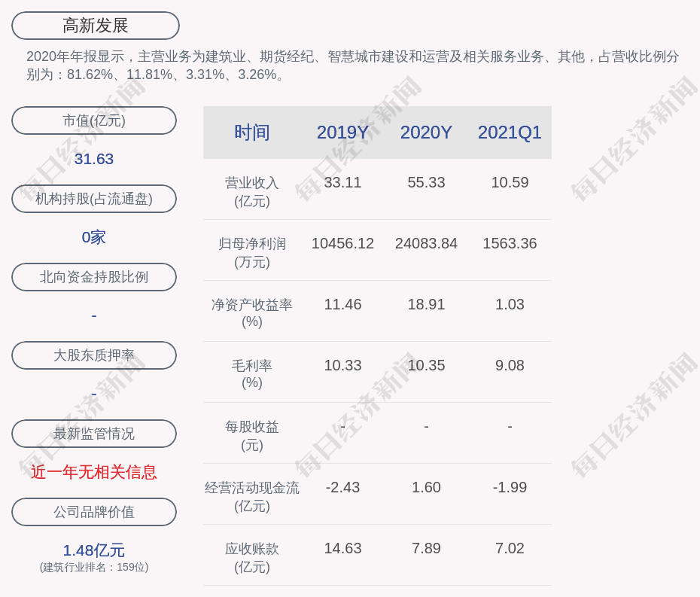Click the 2020年年报显示 description paragraph
Image resolution: width=700 pixels, height=597 pixels.
(x=353, y=65)
